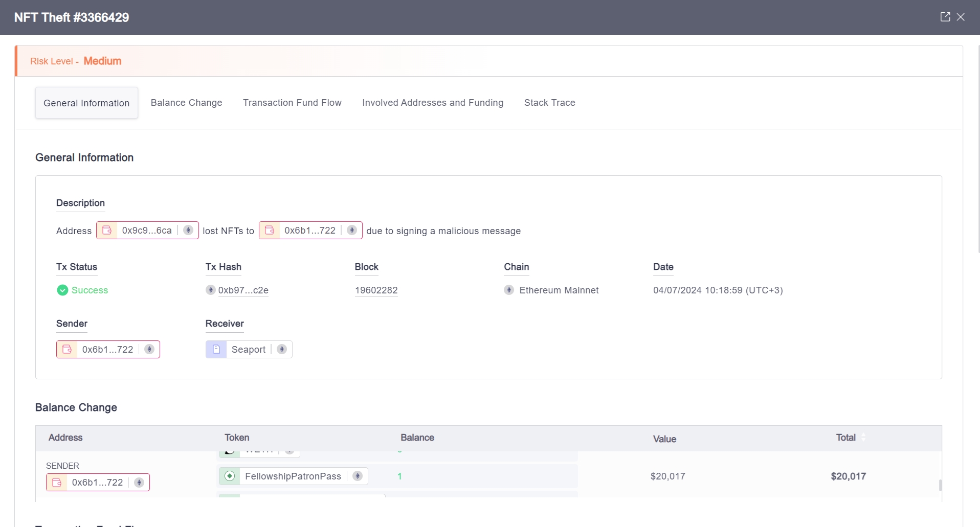Click the Balance Change table scrollbar
The image size is (980, 527).
click(x=940, y=485)
